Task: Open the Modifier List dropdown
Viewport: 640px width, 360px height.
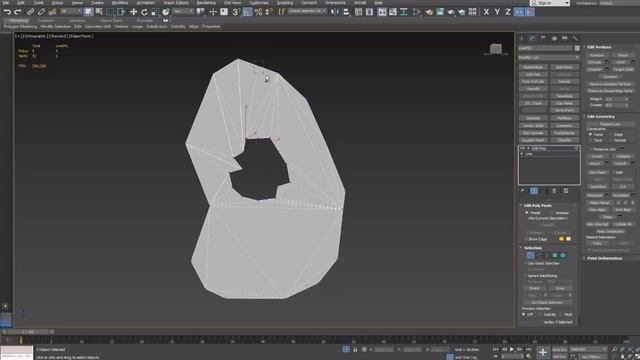Action: click(x=549, y=58)
